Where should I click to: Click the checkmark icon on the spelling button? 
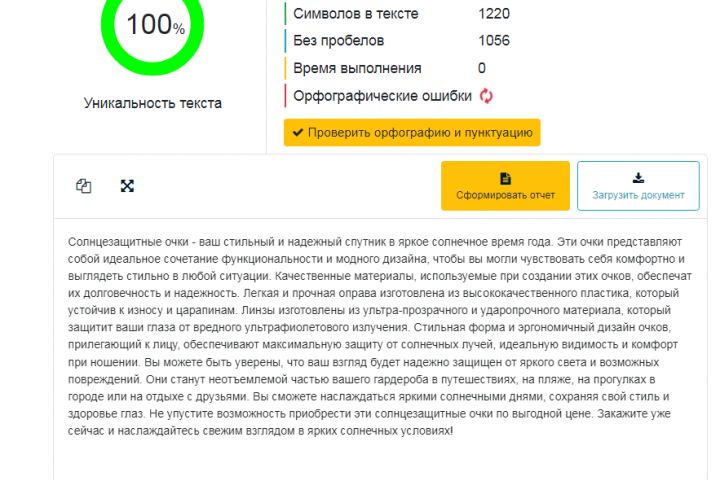pyautogui.click(x=298, y=132)
